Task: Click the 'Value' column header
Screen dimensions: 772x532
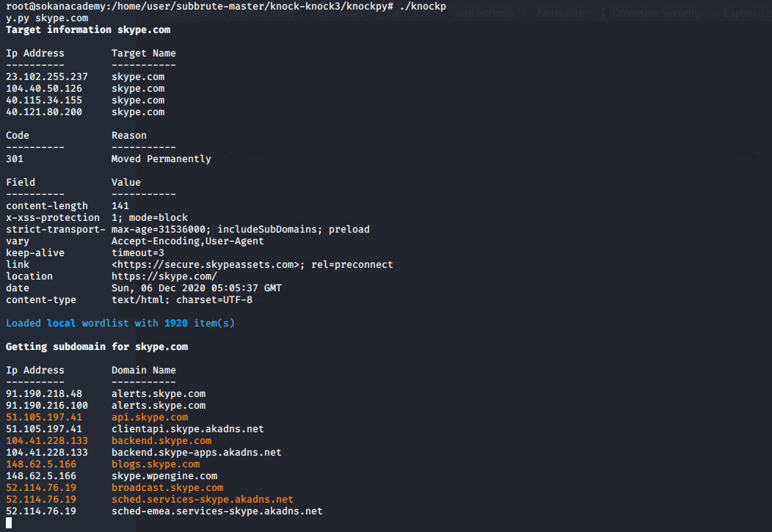Action: (126, 183)
